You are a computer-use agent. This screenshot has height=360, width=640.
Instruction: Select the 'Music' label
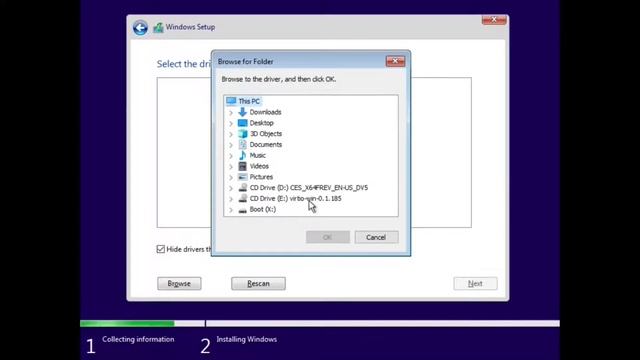[258, 156]
